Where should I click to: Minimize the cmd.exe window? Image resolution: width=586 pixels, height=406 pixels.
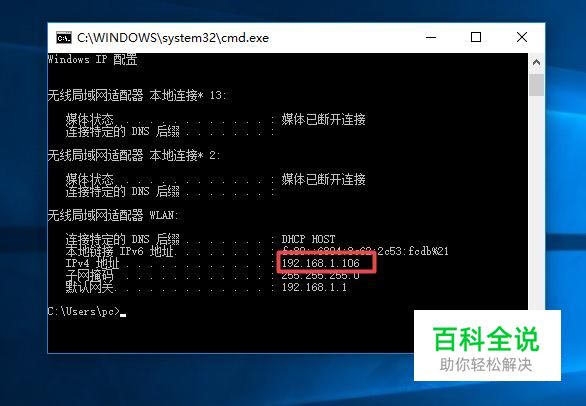(x=431, y=37)
